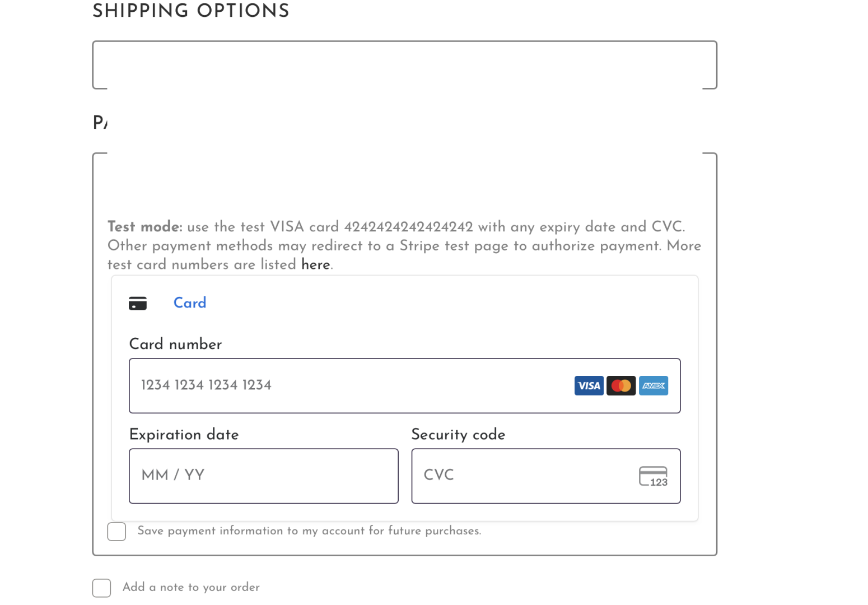
Task: Click 'Add a note to your order' text
Action: tap(191, 587)
